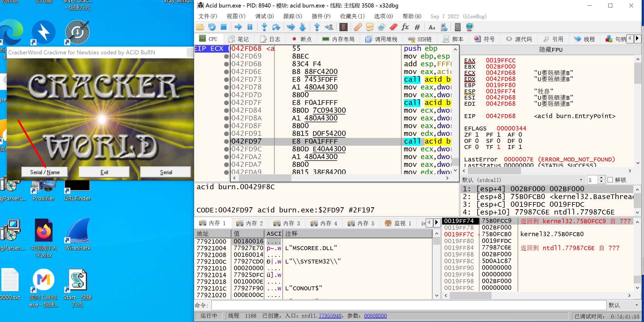This screenshot has width=644, height=322.
Task: Pause execution using the pause icon
Action: [x=250, y=27]
